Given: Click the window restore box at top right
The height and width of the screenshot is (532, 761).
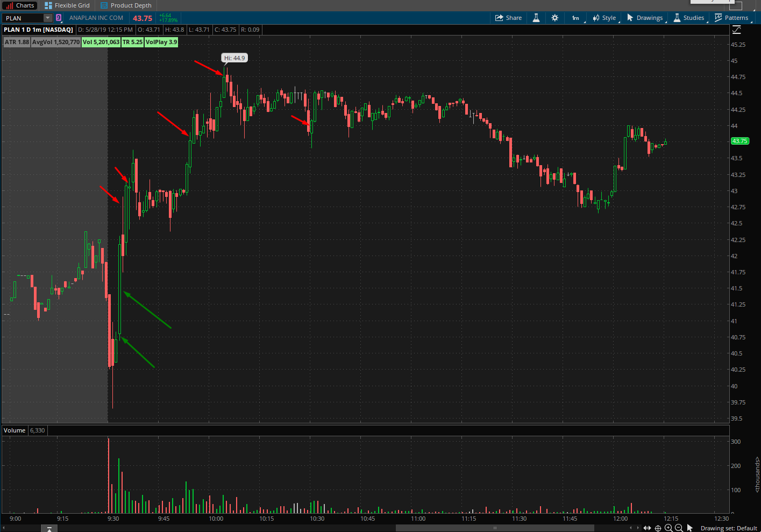Looking at the screenshot, I should [735, 5].
